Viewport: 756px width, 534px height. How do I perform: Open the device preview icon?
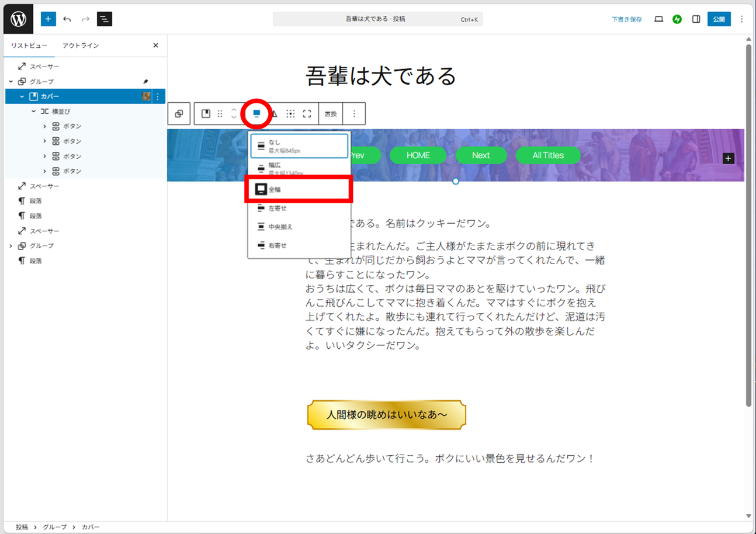coord(658,19)
